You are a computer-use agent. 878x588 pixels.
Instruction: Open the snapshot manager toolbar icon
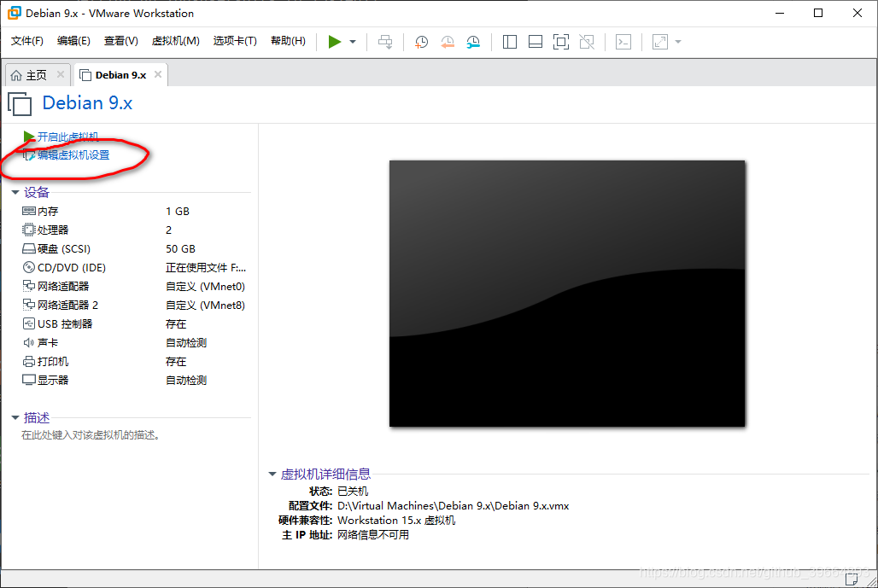pos(473,42)
